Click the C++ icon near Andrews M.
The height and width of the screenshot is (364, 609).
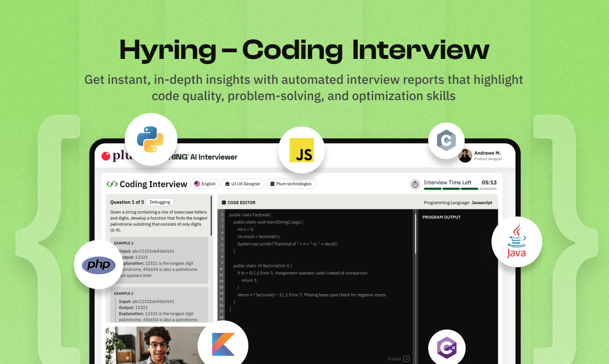point(446,141)
